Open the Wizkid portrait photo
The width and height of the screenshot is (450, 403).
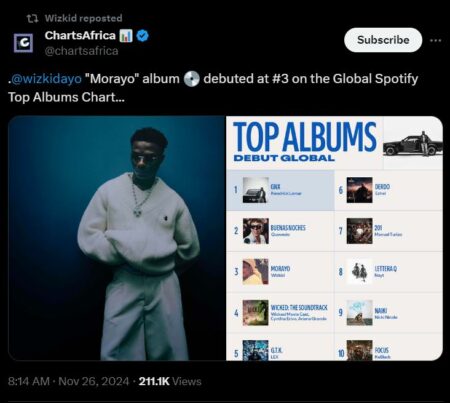[x=117, y=238]
